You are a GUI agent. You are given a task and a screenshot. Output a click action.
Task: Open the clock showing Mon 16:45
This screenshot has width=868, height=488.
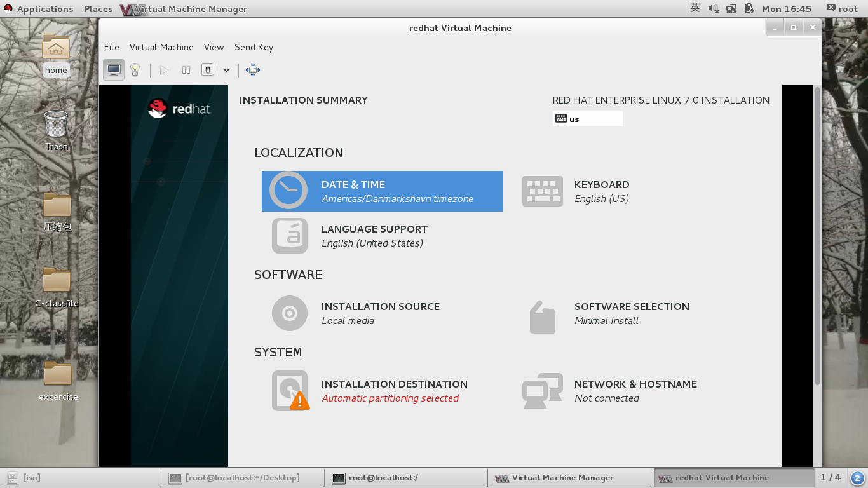click(x=787, y=9)
